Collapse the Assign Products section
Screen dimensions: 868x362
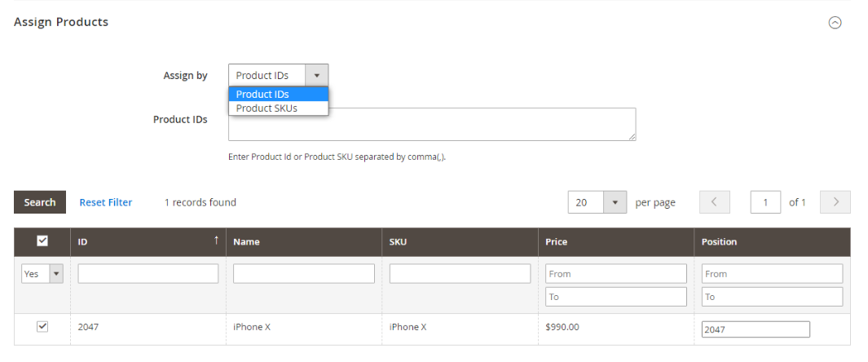tap(835, 23)
